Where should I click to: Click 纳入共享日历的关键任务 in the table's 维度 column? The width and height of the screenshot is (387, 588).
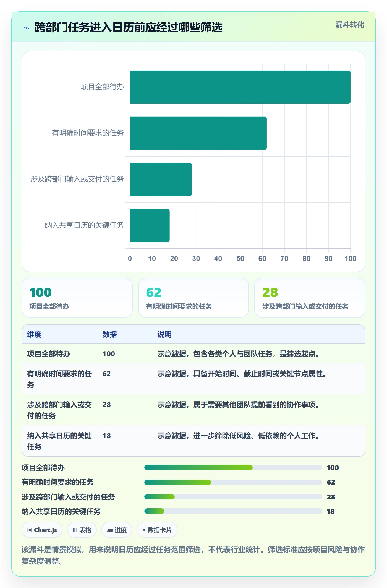[59, 441]
